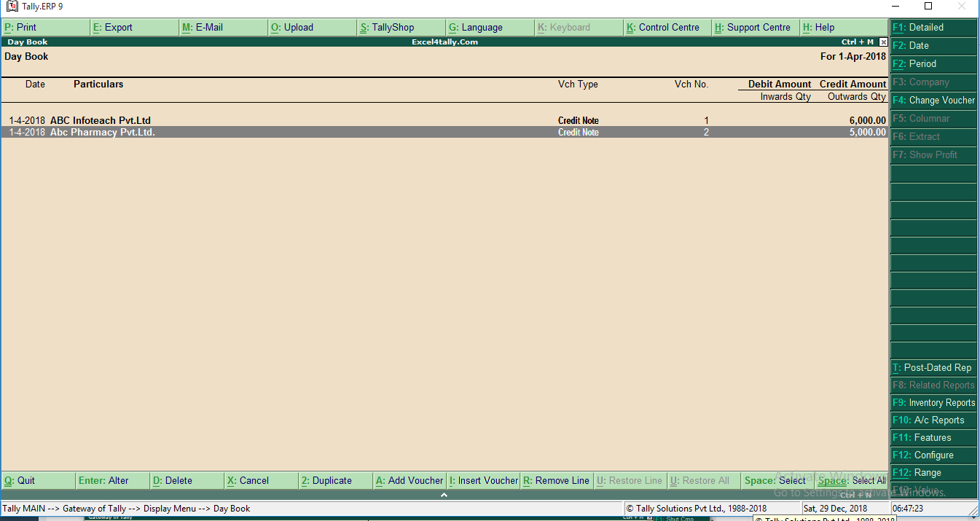Close the Day Book panel with X
Screen dimensions: 980x521
pos(883,42)
